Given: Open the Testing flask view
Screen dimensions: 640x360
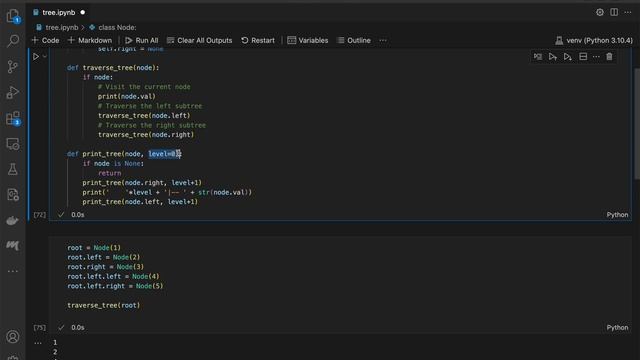Looking at the screenshot, I should coord(13,169).
